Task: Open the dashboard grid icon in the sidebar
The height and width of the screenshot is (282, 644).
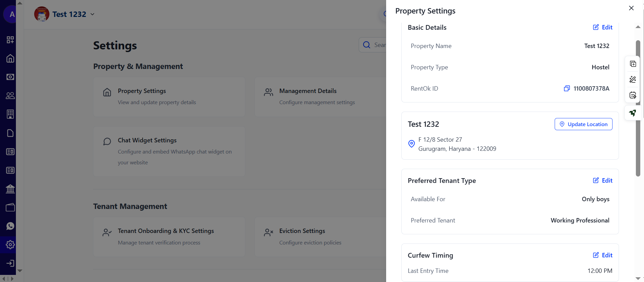Action: 10,40
